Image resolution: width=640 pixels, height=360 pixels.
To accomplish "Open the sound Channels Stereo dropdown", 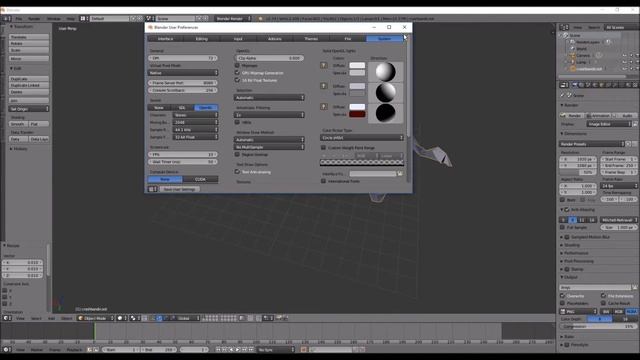I will [195, 115].
